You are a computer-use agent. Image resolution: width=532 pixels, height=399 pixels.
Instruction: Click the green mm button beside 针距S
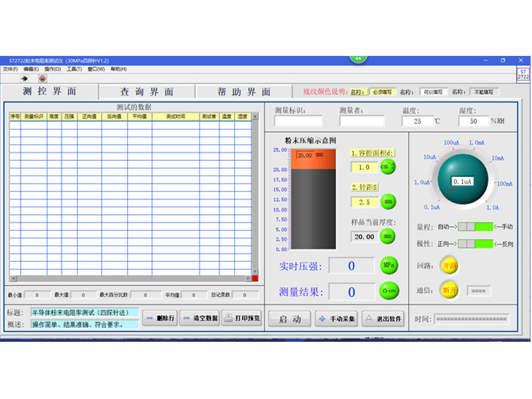click(388, 201)
